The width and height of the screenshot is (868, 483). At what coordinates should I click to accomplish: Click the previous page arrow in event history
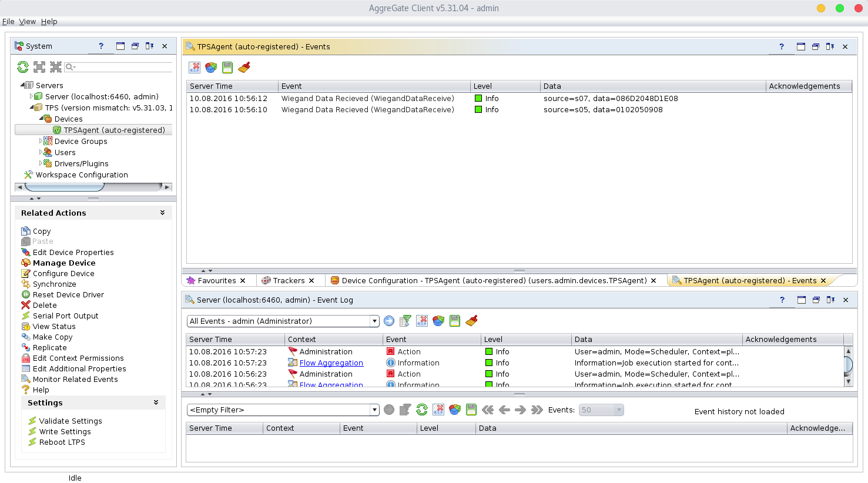point(504,410)
